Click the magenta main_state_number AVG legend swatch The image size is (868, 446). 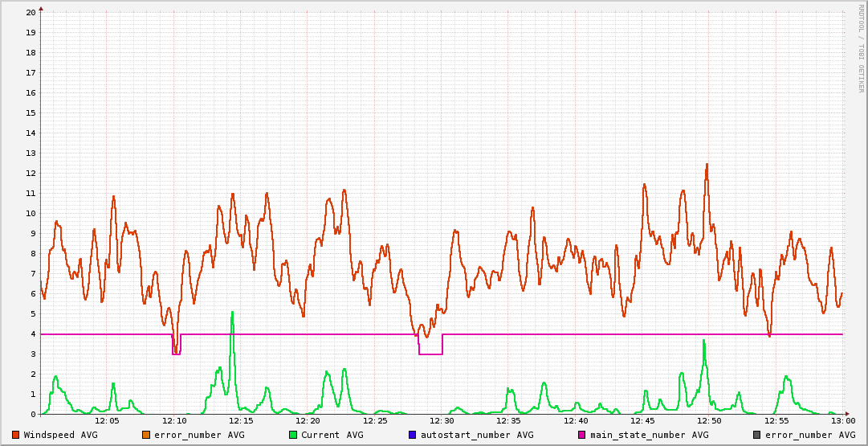(x=582, y=435)
